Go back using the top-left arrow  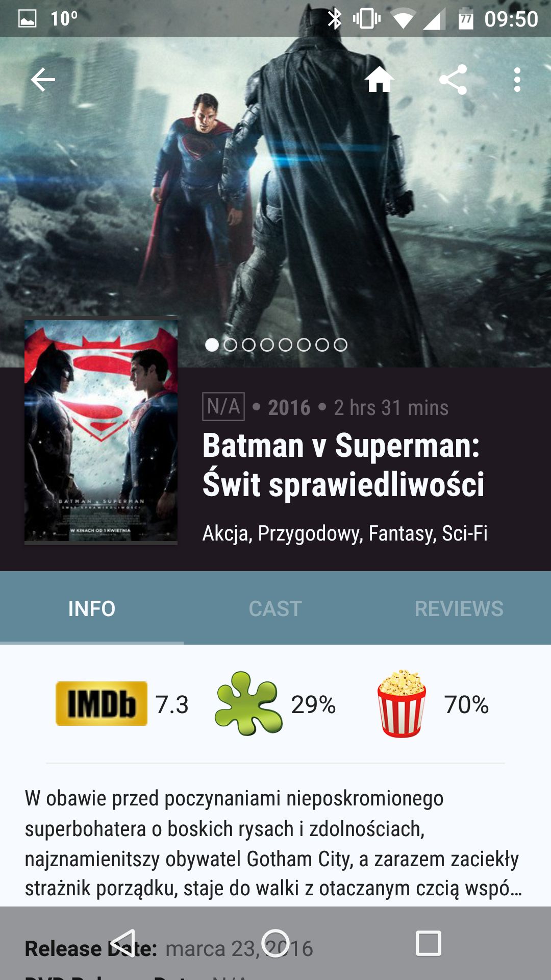point(43,80)
